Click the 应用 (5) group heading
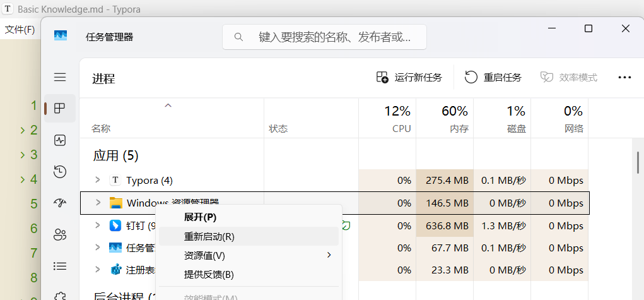Image resolution: width=644 pixels, height=300 pixels. 116,155
